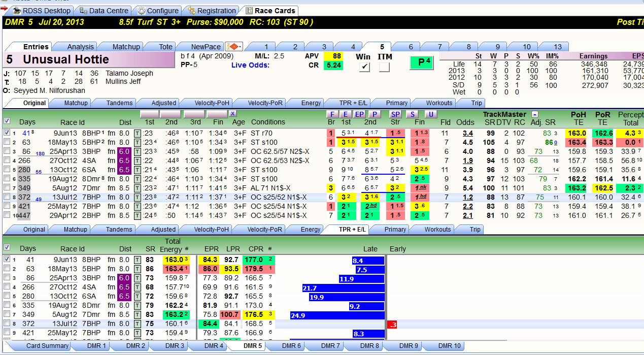Toggle select-all checkbox in upper Days header
Image resolution: width=644 pixels, height=355 pixels.
point(7,121)
